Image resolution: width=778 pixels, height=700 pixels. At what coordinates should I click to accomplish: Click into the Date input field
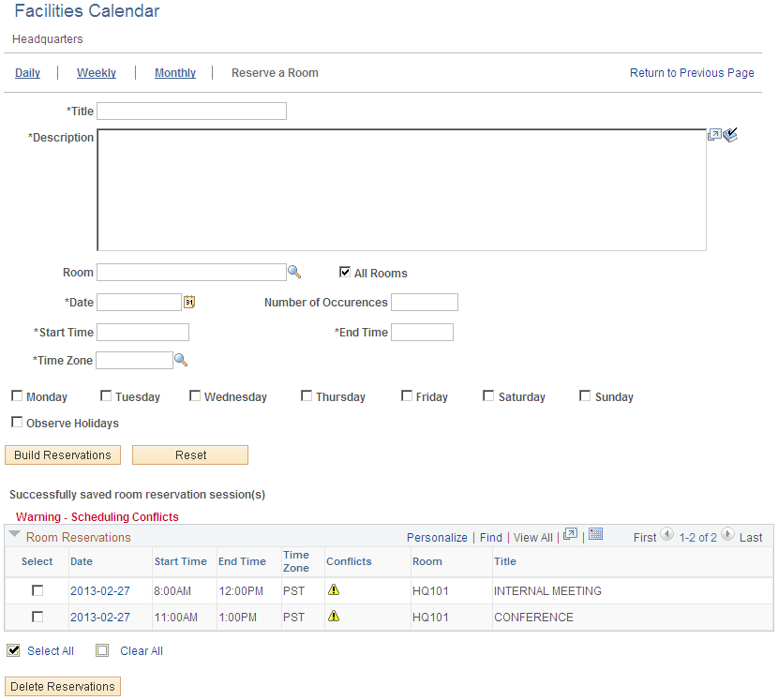(x=139, y=302)
